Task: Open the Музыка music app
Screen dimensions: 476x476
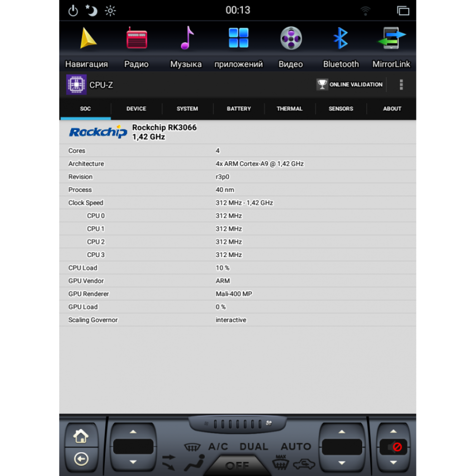Action: click(x=186, y=47)
